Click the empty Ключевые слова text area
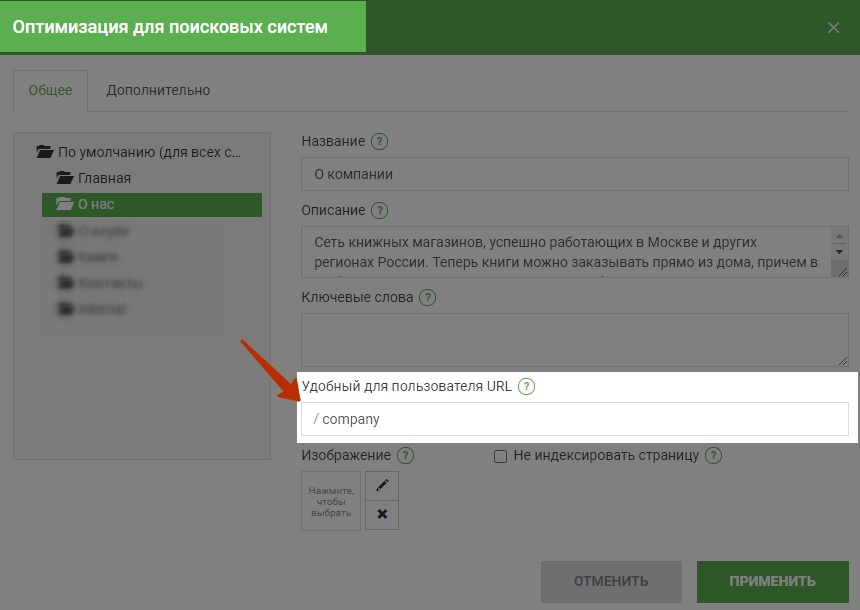The height and width of the screenshot is (610, 860). [x=575, y=340]
